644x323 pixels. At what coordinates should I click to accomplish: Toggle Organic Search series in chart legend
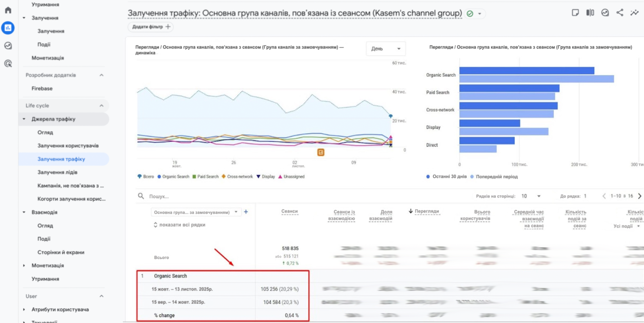[x=176, y=177]
